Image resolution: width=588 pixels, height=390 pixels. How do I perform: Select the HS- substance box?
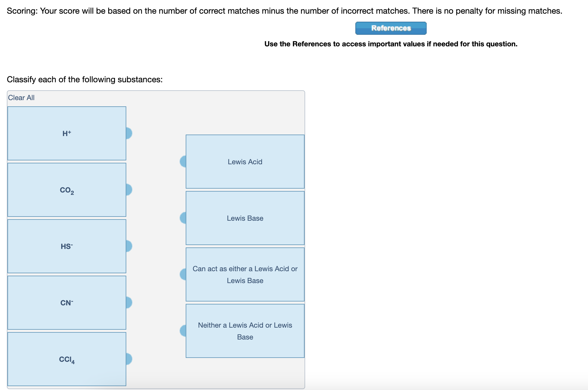click(66, 246)
